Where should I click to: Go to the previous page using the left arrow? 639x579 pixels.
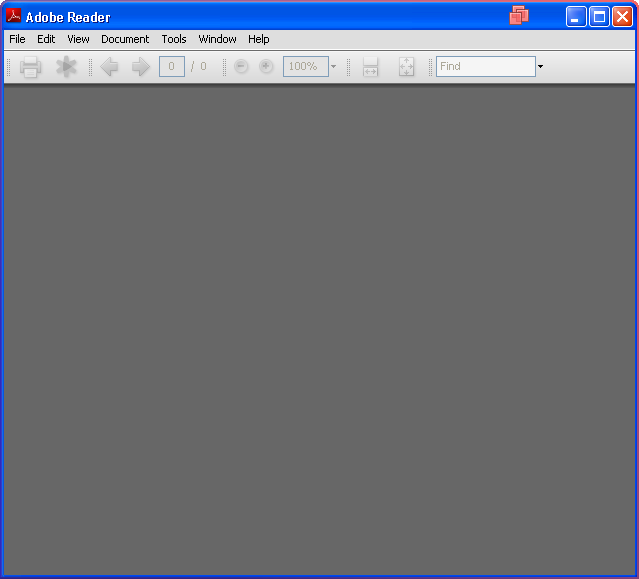coord(109,66)
